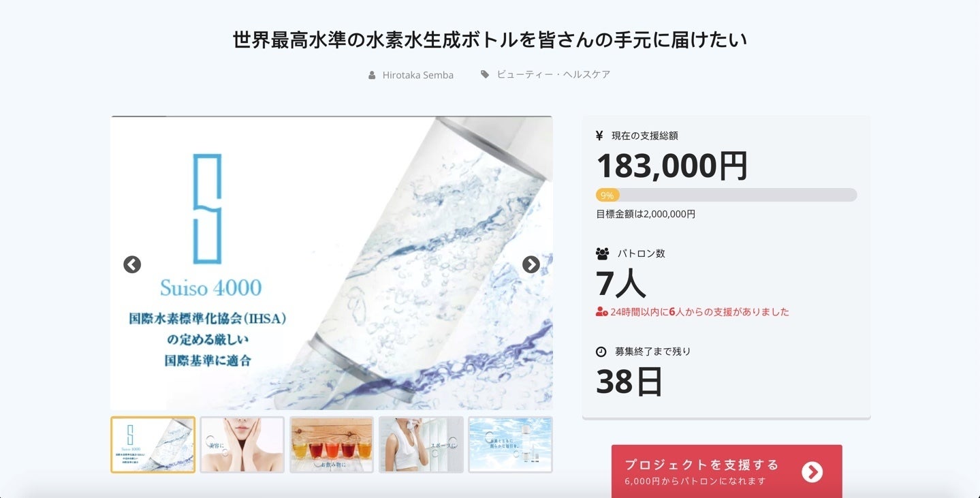Click the project title heading 世界最高水準の水素水生成ボトル

click(x=490, y=40)
